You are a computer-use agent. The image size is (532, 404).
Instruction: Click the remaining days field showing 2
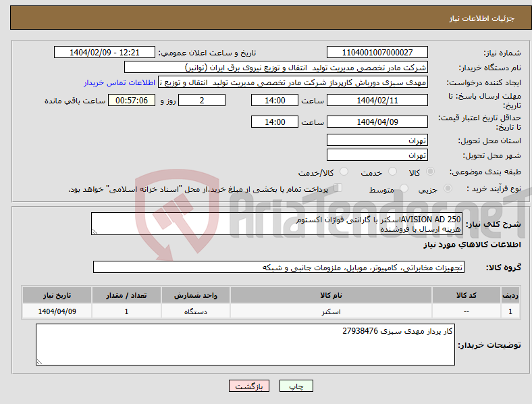[202, 100]
